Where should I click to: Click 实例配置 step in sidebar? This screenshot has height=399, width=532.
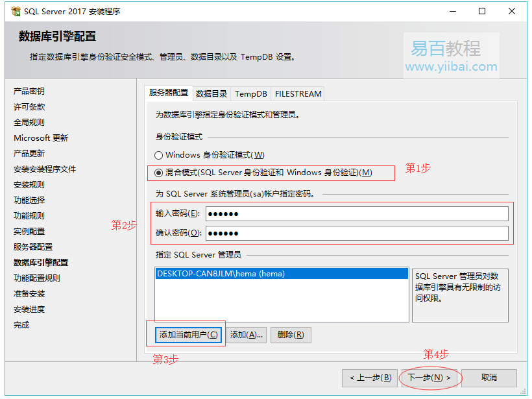pyautogui.click(x=29, y=232)
